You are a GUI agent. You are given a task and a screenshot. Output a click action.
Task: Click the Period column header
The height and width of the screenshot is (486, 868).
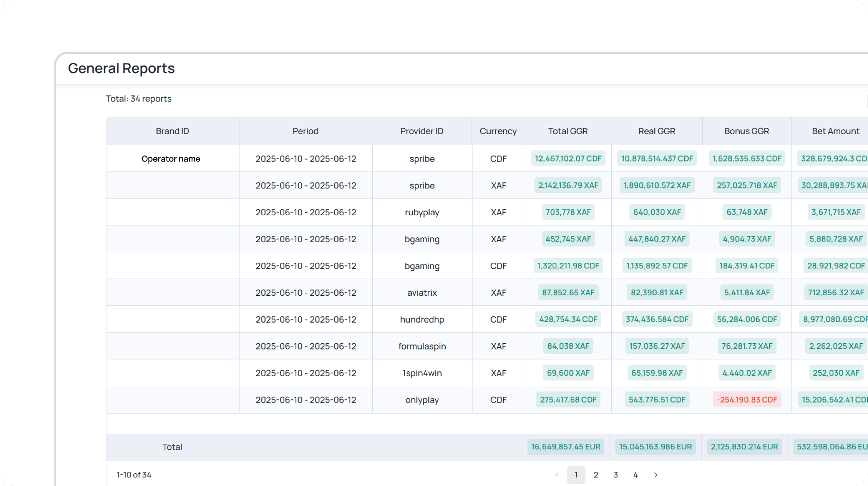point(306,131)
